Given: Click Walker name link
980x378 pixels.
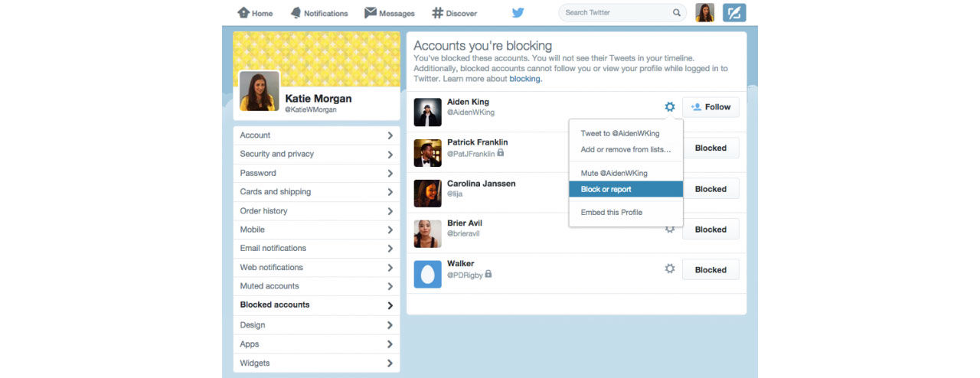Looking at the screenshot, I should 461,264.
